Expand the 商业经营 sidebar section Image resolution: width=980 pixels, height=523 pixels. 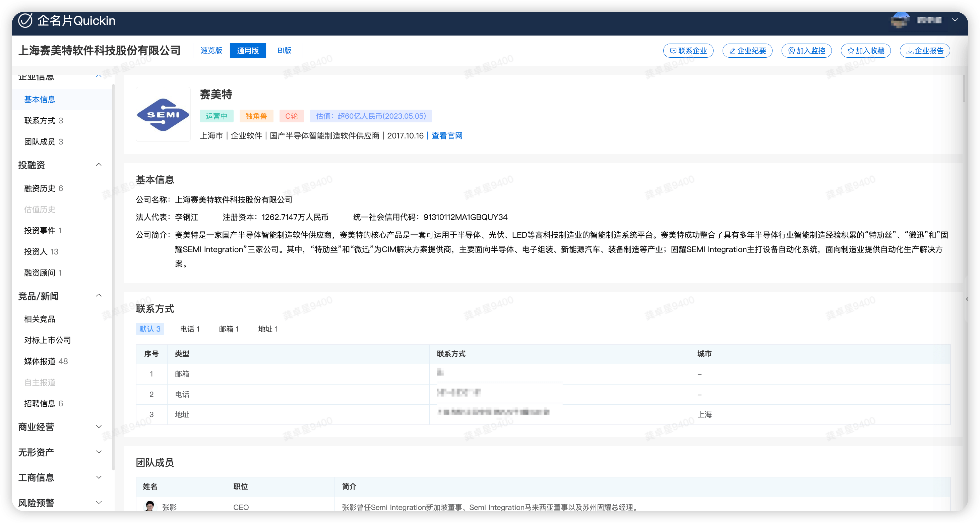click(99, 426)
